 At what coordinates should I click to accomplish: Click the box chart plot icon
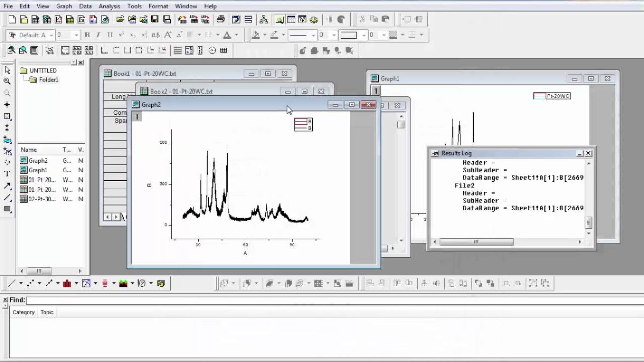(105, 283)
